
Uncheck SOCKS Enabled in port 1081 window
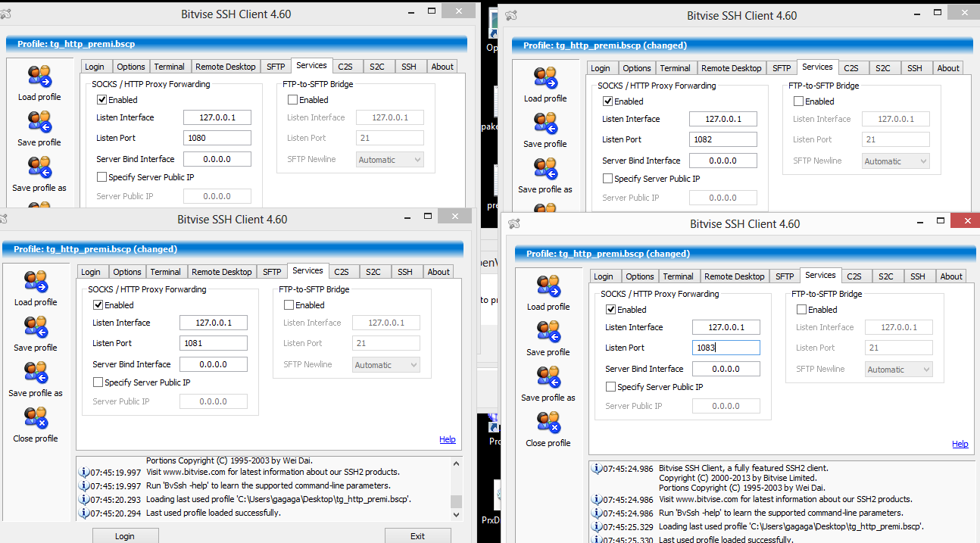[x=98, y=305]
